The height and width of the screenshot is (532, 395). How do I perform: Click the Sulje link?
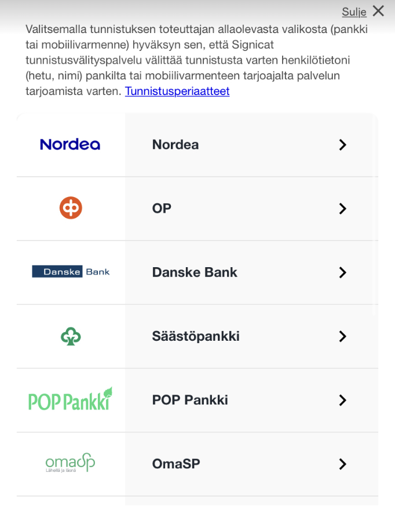354,12
